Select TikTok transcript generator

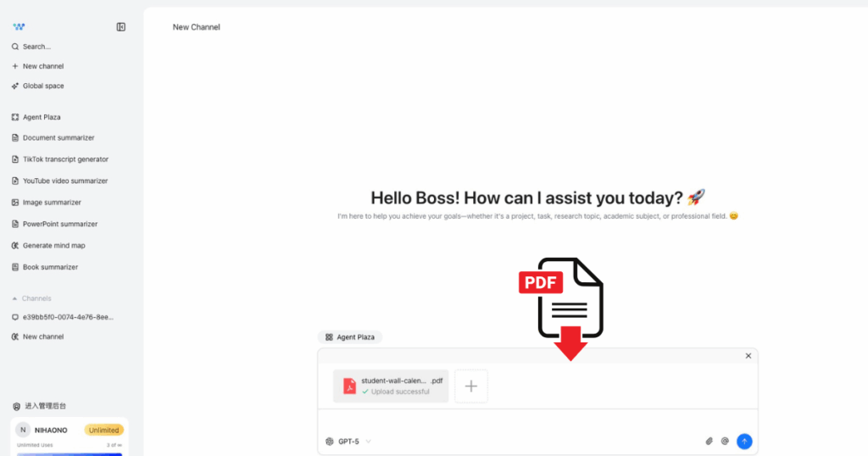tap(64, 159)
